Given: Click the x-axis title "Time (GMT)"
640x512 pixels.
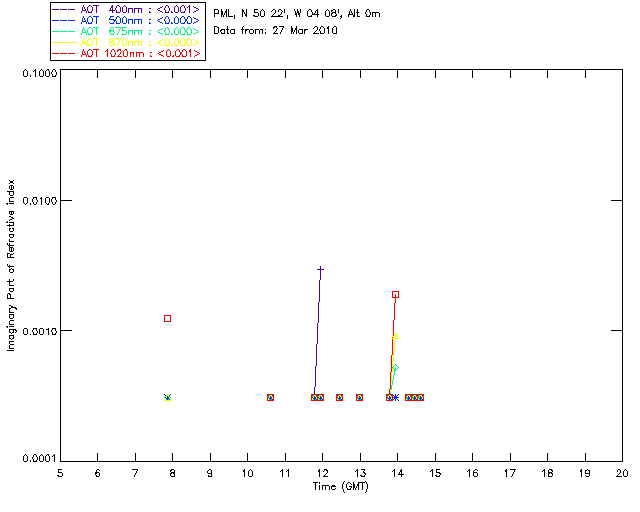Looking at the screenshot, I should click(340, 487).
